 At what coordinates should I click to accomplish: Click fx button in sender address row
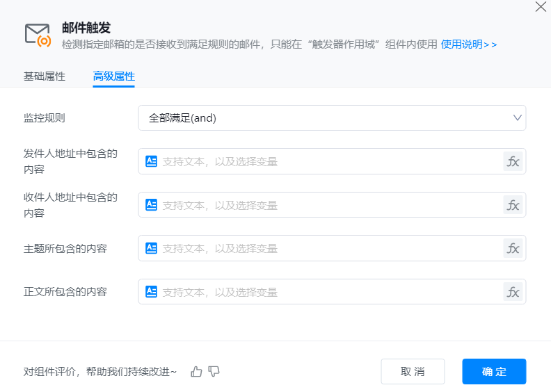pyautogui.click(x=513, y=161)
